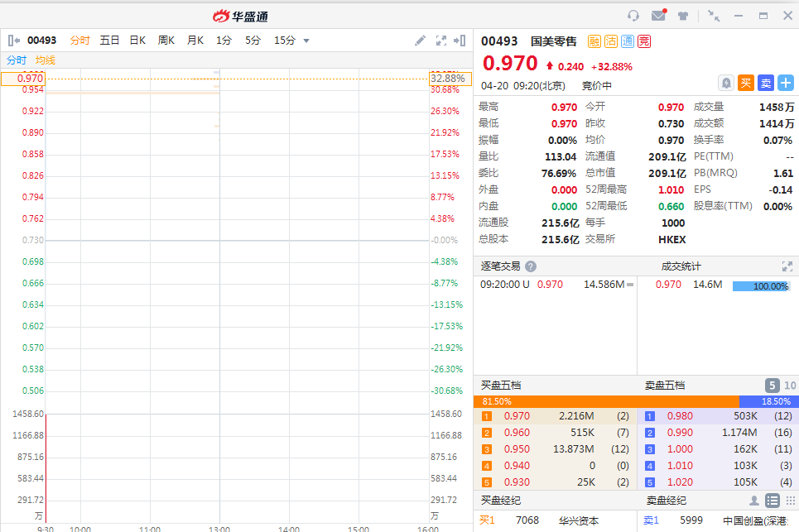Select the 五日 chart tab
Image resolution: width=799 pixels, height=532 pixels.
click(109, 41)
